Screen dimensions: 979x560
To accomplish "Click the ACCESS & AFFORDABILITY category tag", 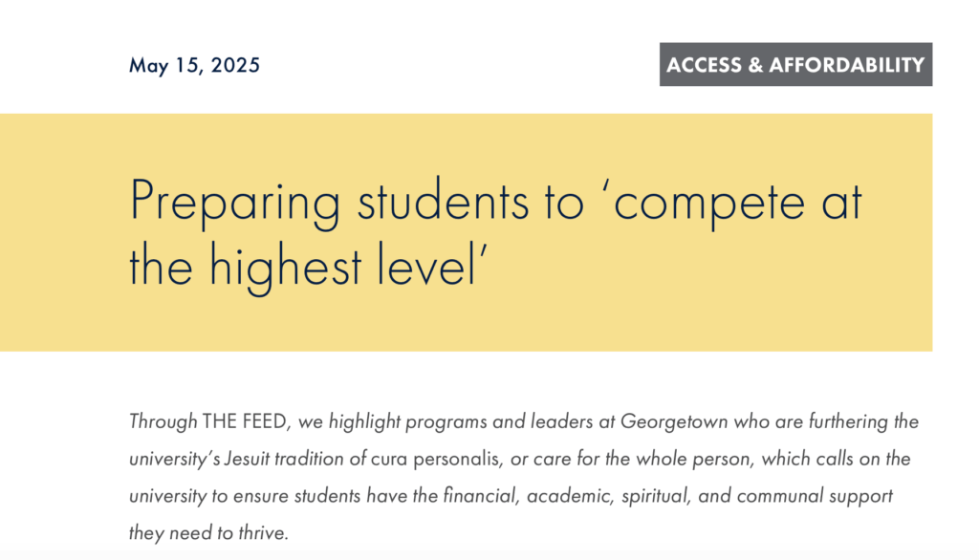I will (795, 65).
